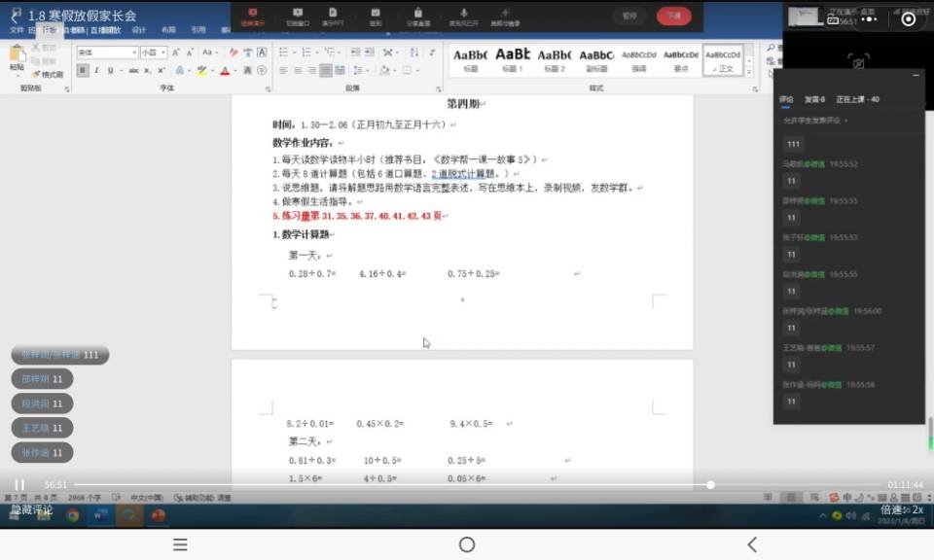The width and height of the screenshot is (934, 560).
Task: Select Justify alignment
Action: click(325, 70)
